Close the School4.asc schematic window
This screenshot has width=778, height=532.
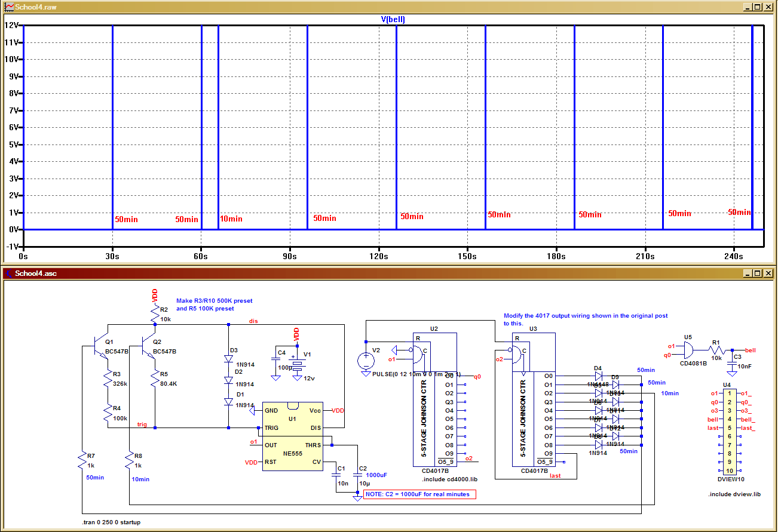(768, 273)
